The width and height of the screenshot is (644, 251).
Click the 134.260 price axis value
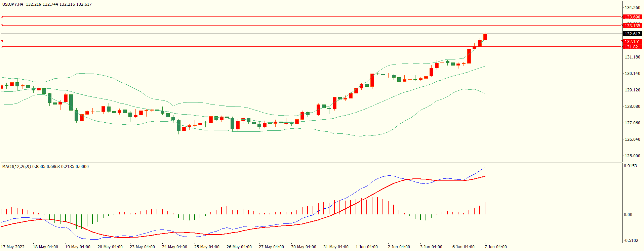(x=632, y=8)
